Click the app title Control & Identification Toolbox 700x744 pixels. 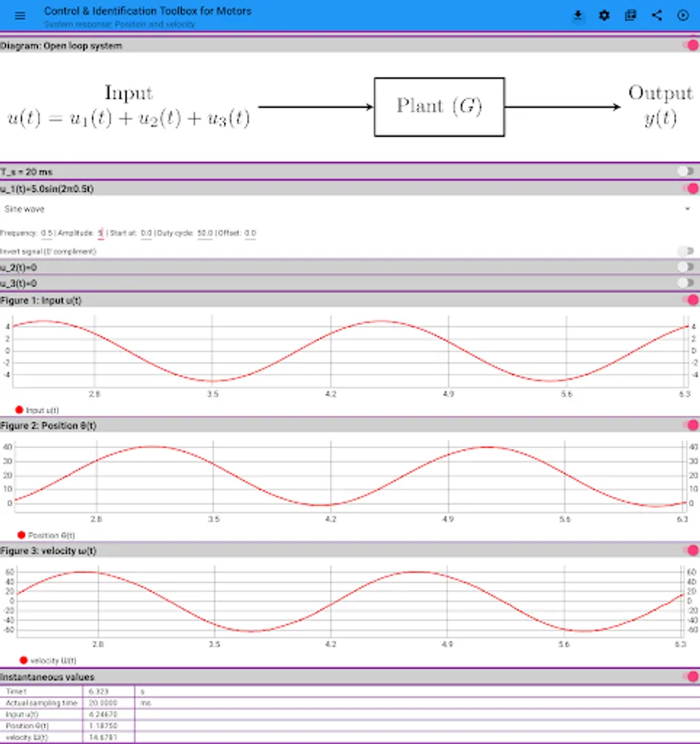147,11
